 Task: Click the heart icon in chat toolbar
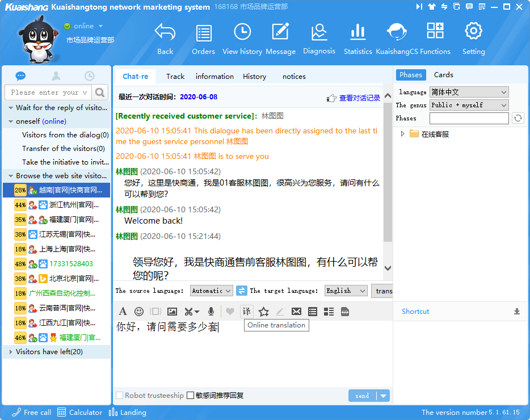[x=230, y=312]
